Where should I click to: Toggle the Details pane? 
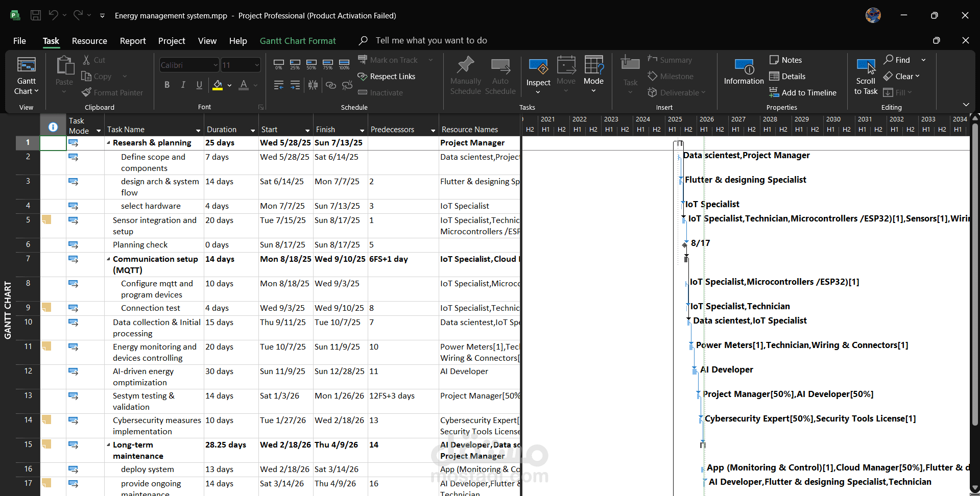(787, 76)
